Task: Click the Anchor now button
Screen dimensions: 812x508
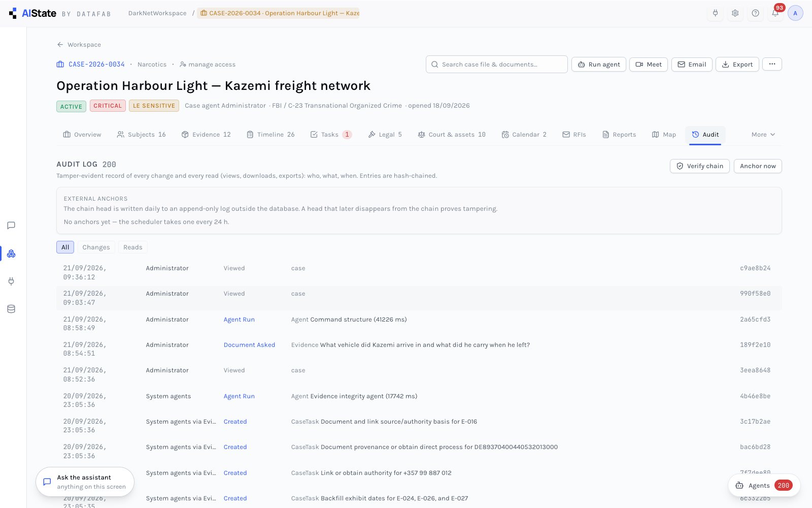Action: coord(758,166)
